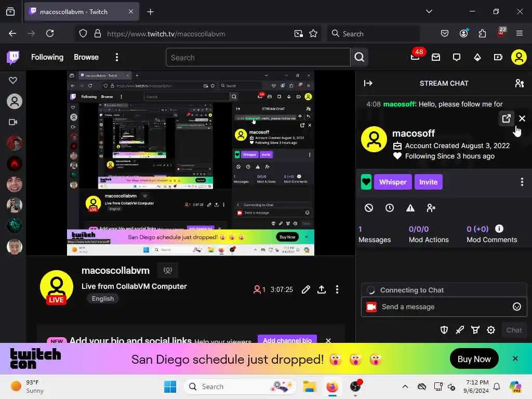The height and width of the screenshot is (399, 532).
Task: Click the shield mode icon
Action: tap(444, 330)
